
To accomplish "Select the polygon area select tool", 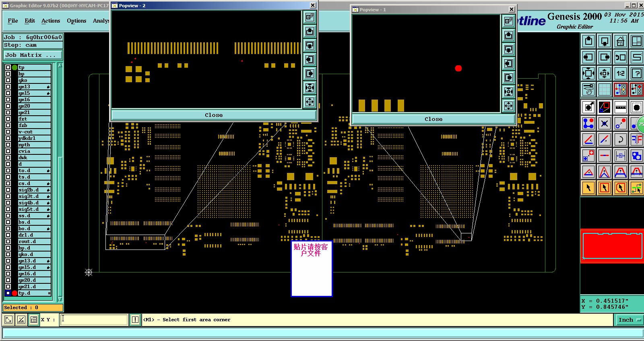I will click(620, 188).
